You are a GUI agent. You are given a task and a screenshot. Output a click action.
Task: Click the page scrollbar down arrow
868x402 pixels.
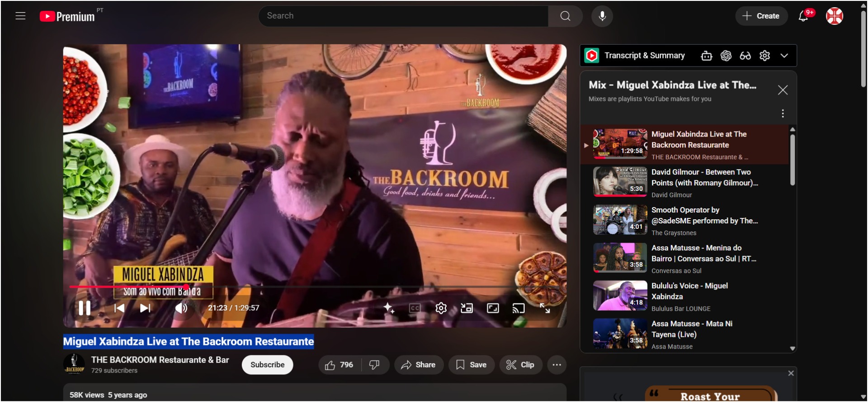coord(863,397)
